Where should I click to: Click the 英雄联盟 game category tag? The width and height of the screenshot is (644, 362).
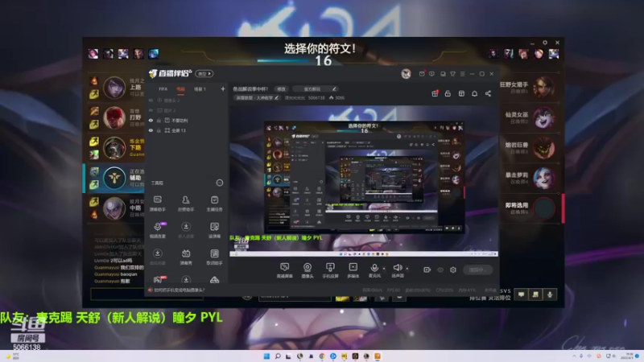[x=257, y=97]
